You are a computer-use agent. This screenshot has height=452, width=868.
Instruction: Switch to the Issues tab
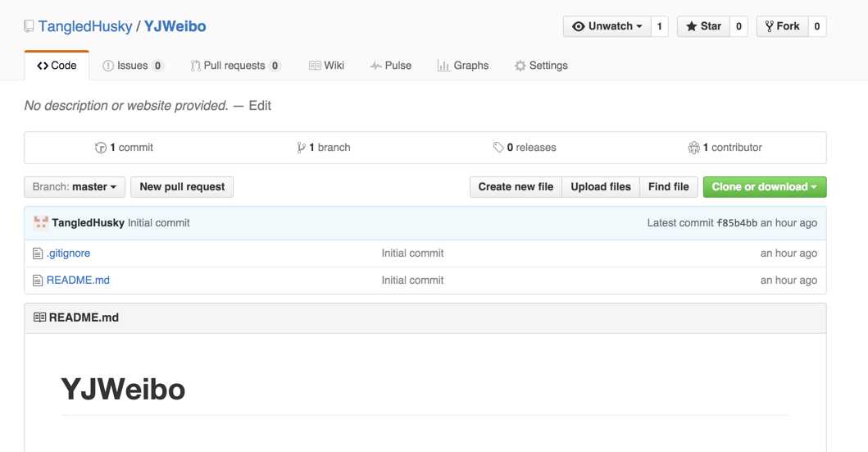133,66
